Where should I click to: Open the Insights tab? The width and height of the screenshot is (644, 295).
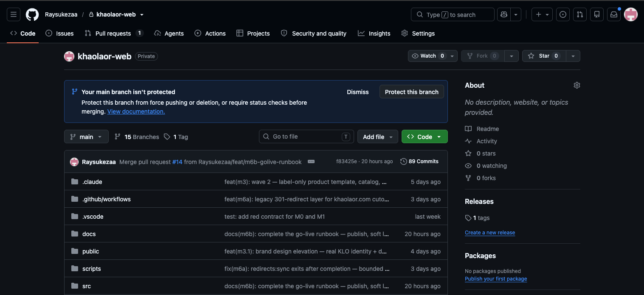[374, 33]
